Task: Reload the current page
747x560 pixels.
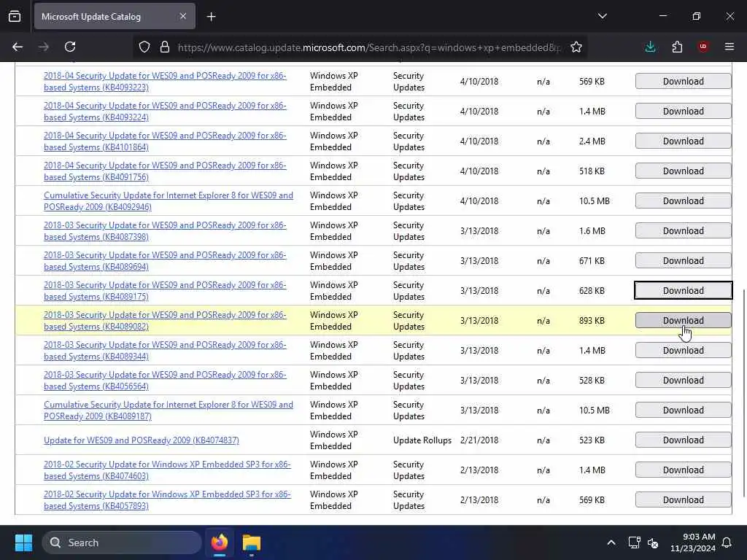Action: (70, 47)
